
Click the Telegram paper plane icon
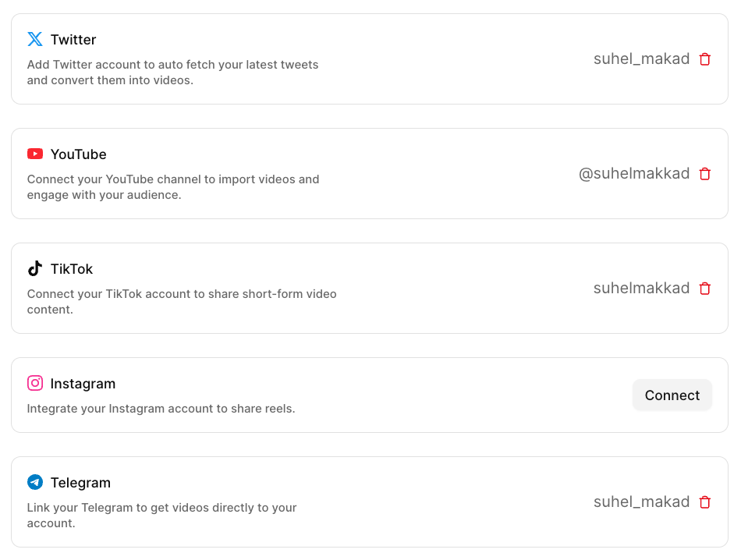[35, 482]
